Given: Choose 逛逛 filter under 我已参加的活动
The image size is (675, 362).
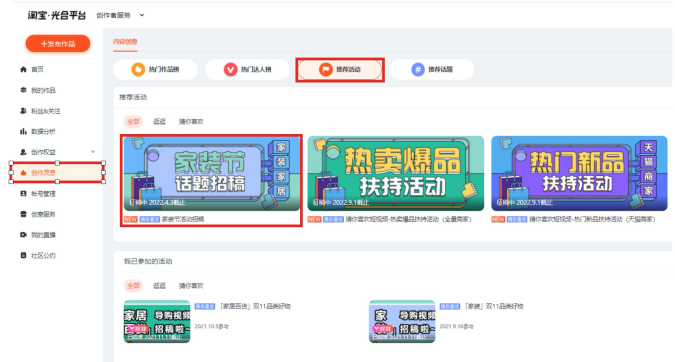Looking at the screenshot, I should [159, 286].
